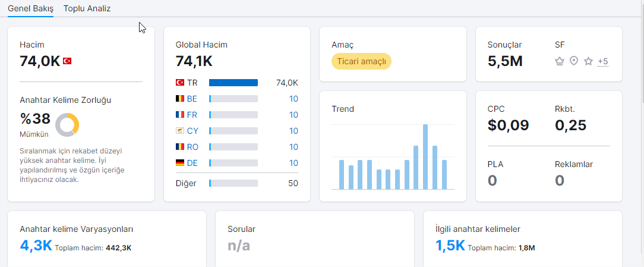Click the Germany flag icon
This screenshot has height=267, width=644.
tap(180, 163)
